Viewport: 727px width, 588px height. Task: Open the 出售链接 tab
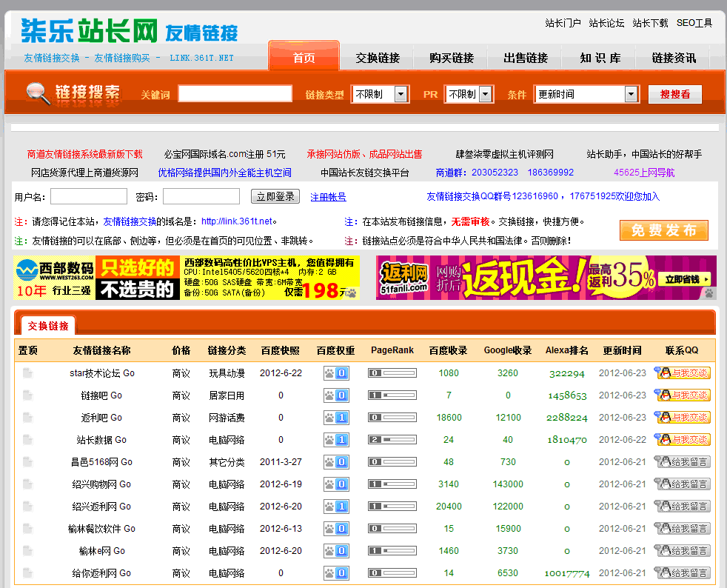(x=525, y=57)
